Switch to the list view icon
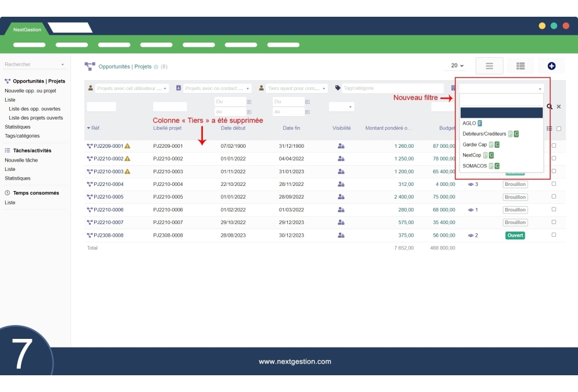Viewport: 578px width, 392px height. point(489,66)
